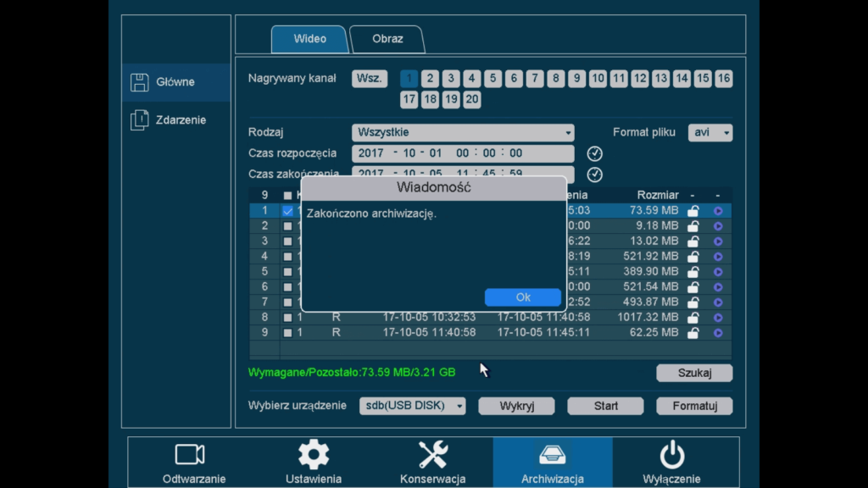Viewport: 868px width, 488px height.
Task: Change the Format pliku from avi
Action: tap(710, 132)
